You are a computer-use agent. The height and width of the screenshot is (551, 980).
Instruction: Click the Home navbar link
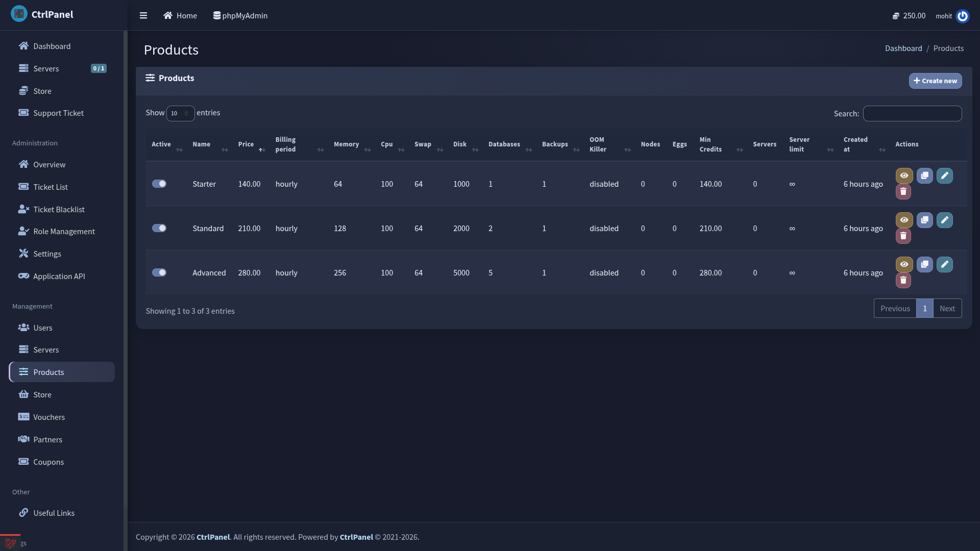[x=180, y=15]
